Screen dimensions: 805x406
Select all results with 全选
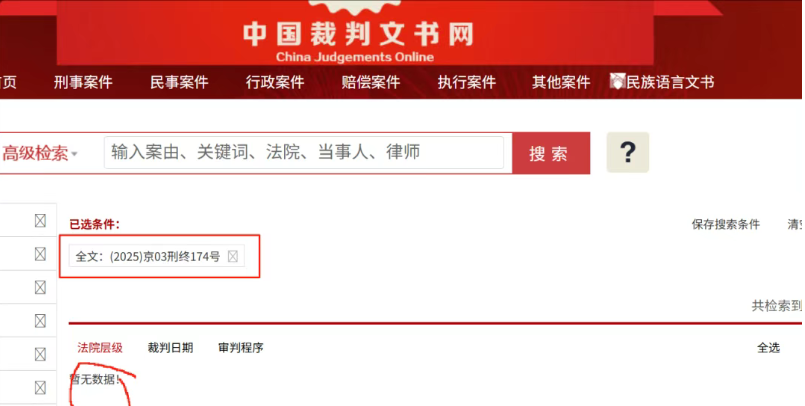coord(769,347)
